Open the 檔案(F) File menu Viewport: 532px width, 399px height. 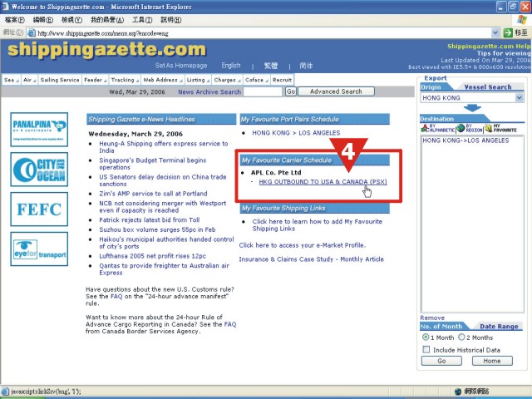[15, 20]
